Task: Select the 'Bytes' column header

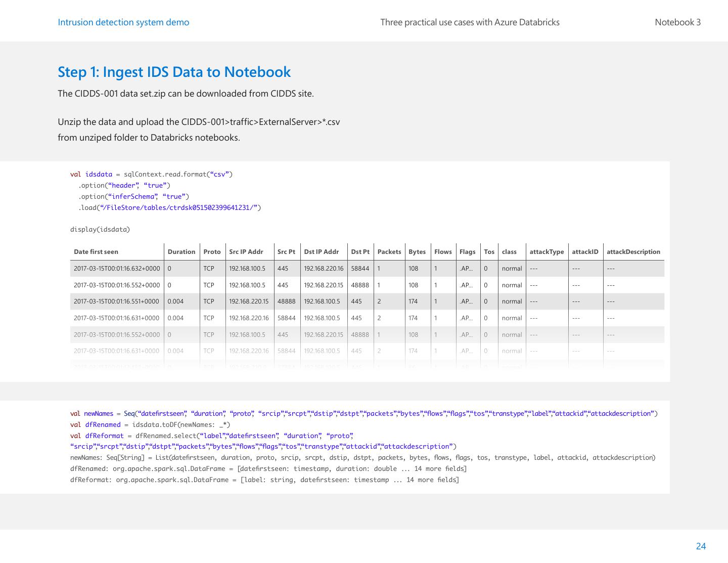Action: click(x=417, y=252)
